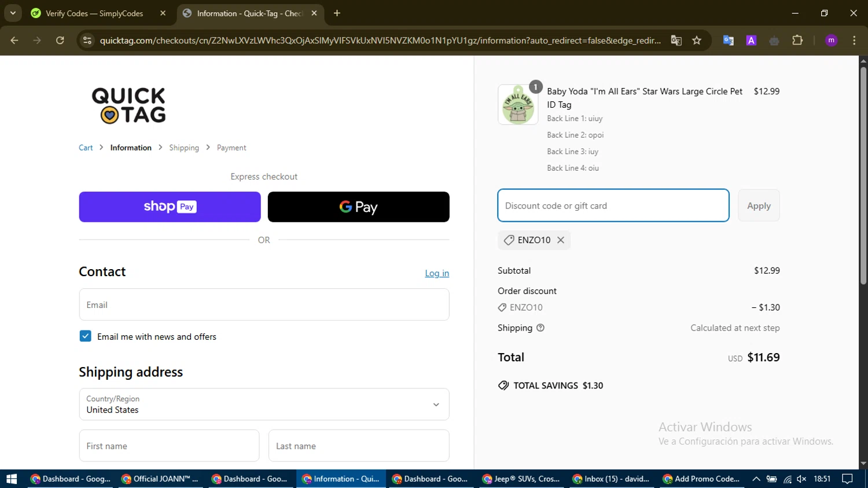
Task: Click the Quick Tag logo
Action: click(129, 105)
